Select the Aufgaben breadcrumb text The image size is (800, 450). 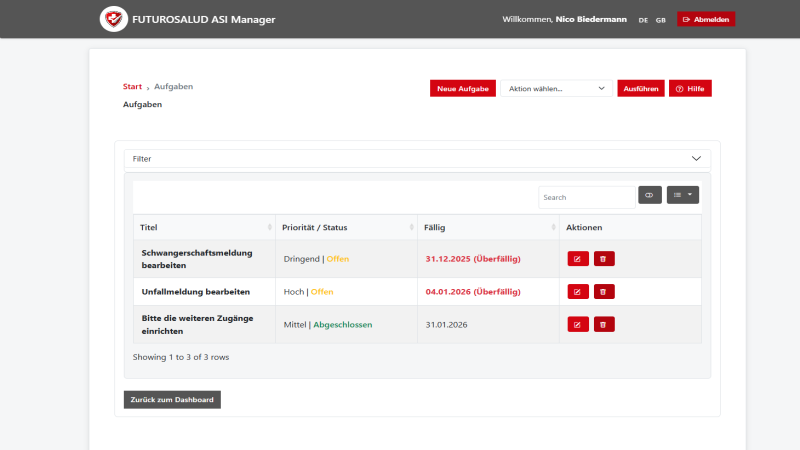(x=173, y=86)
